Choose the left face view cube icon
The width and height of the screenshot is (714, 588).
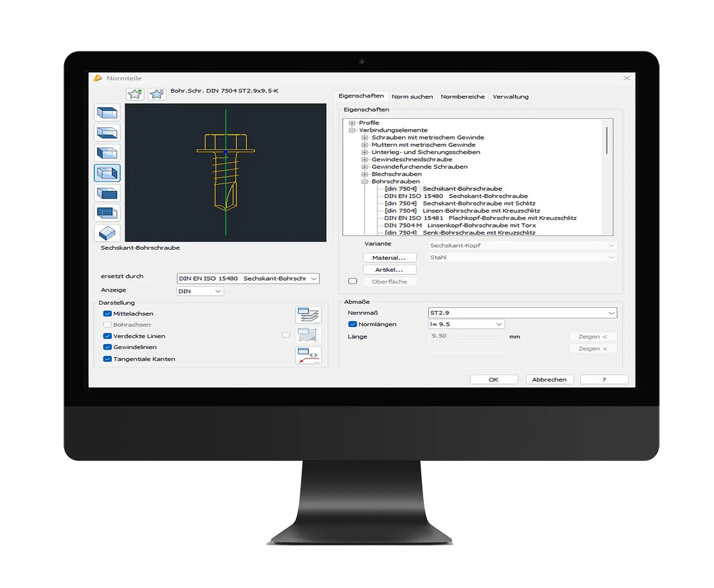click(107, 153)
